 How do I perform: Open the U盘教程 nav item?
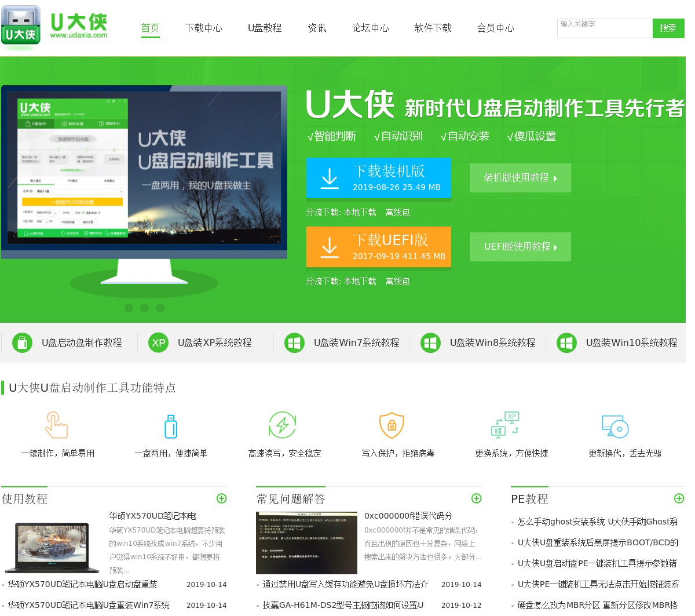265,28
